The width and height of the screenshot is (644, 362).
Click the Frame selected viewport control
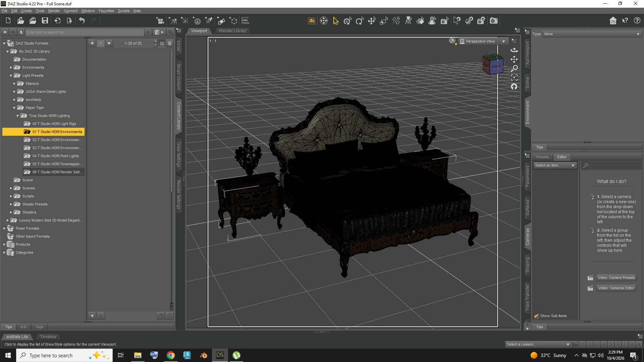click(x=514, y=78)
